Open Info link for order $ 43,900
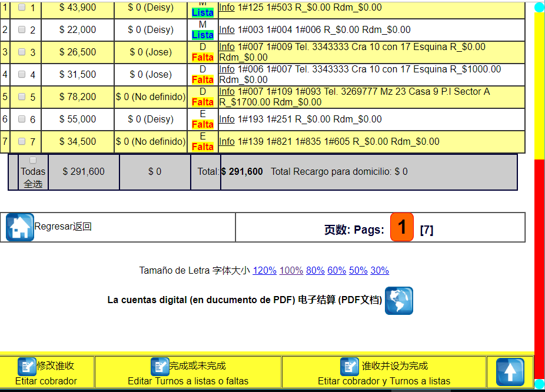545x392 pixels. [x=227, y=7]
